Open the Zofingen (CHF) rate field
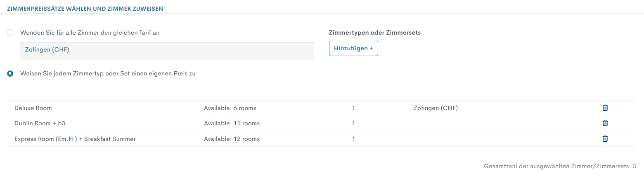 tap(167, 50)
